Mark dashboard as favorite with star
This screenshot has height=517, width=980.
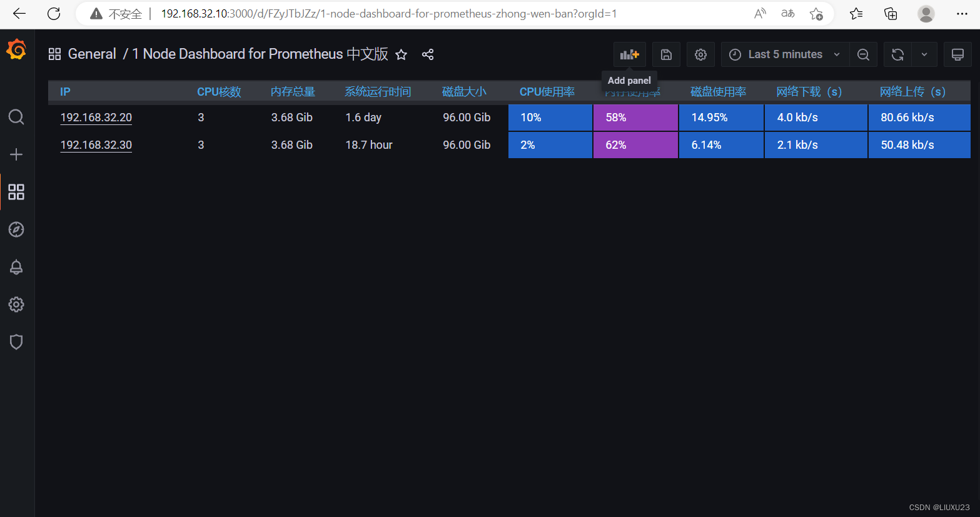(402, 54)
